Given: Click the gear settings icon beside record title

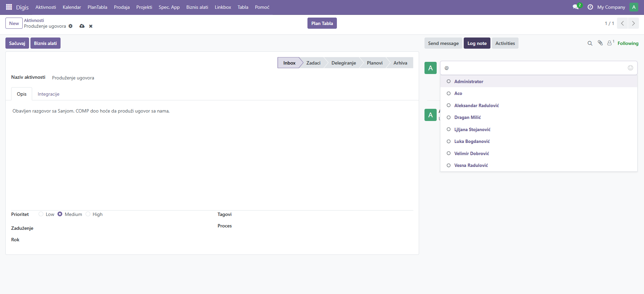Looking at the screenshot, I should click(x=70, y=26).
